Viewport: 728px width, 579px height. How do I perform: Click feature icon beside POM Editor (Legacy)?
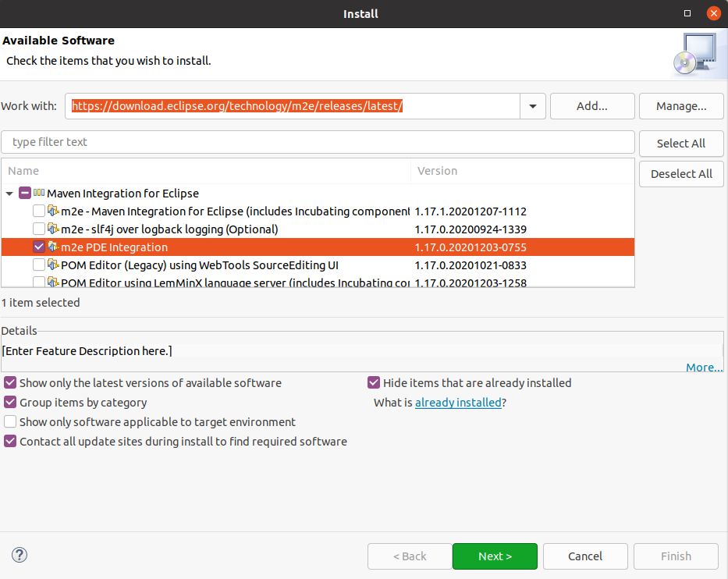click(x=53, y=265)
